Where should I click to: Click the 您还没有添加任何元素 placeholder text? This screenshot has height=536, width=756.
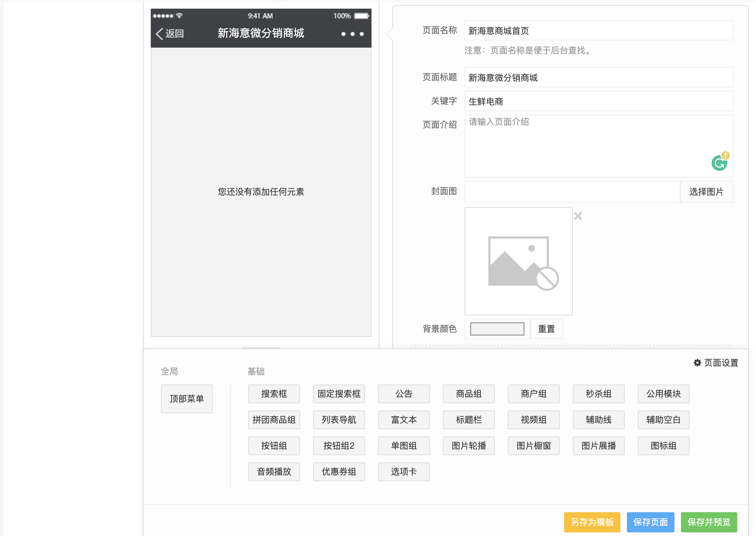(x=261, y=192)
